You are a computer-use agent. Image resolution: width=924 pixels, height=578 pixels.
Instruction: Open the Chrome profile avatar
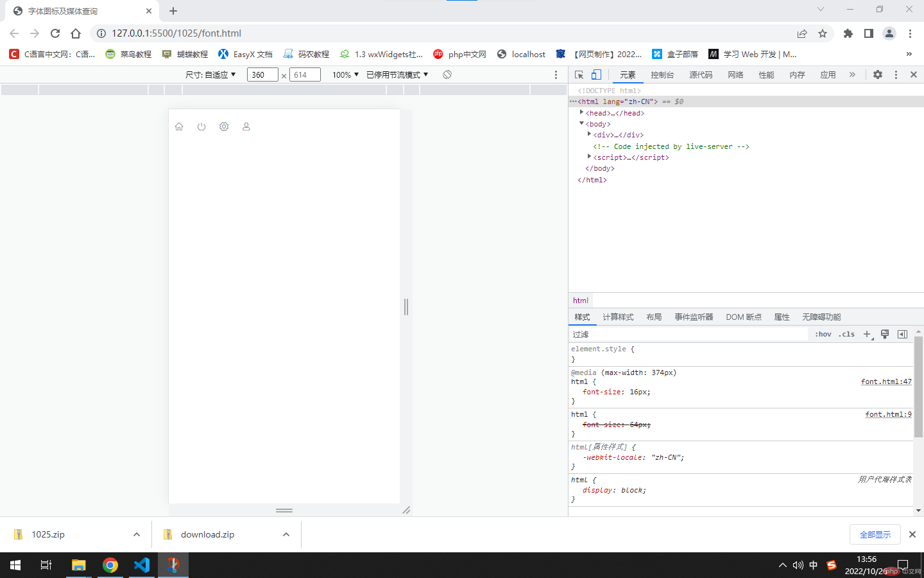pos(889,33)
